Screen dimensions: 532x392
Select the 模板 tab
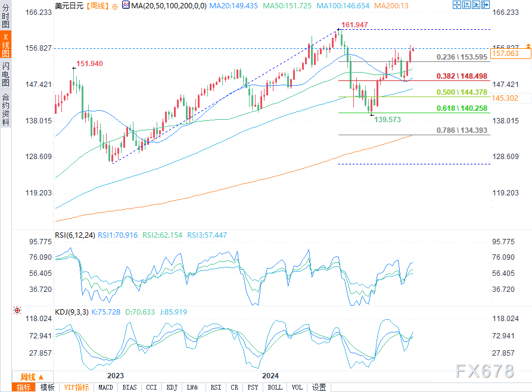coord(48,387)
